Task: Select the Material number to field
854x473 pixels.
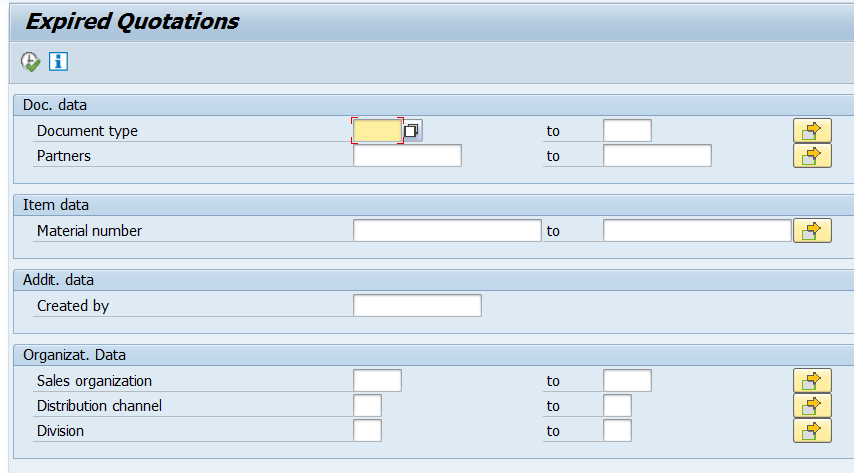Action: [x=697, y=231]
